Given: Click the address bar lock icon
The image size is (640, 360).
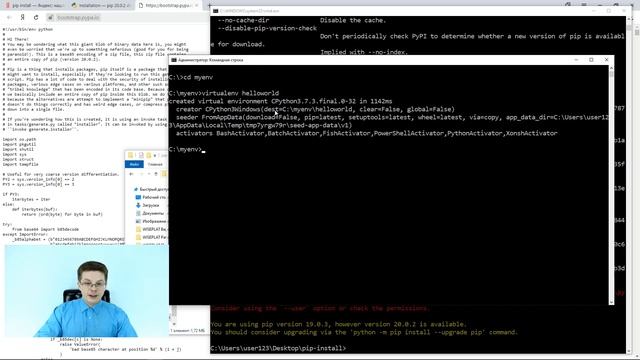Looking at the screenshot, I should point(51,18).
